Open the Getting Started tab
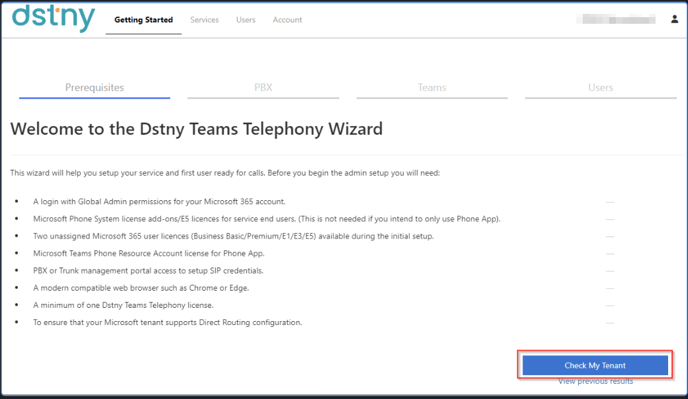The width and height of the screenshot is (688, 399). (x=143, y=20)
